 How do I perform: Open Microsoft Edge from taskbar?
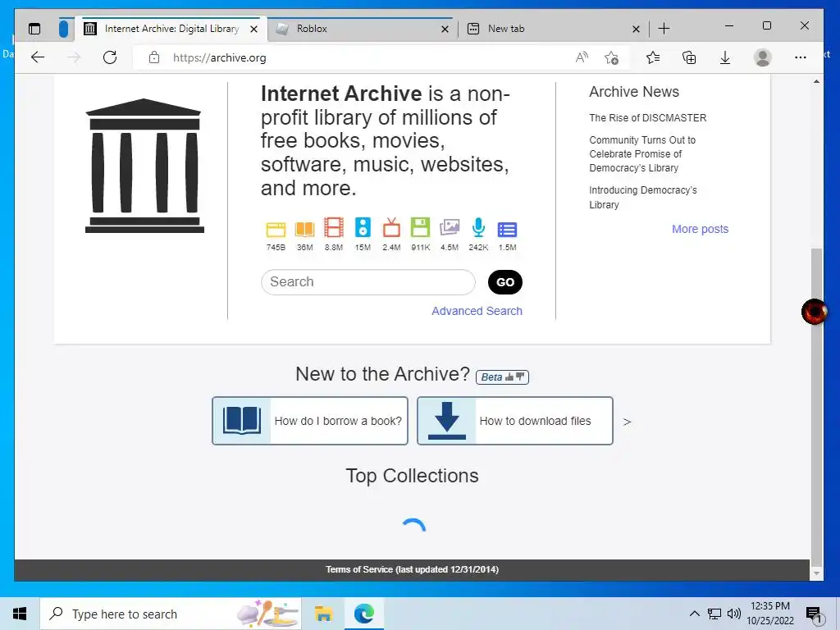point(363,614)
